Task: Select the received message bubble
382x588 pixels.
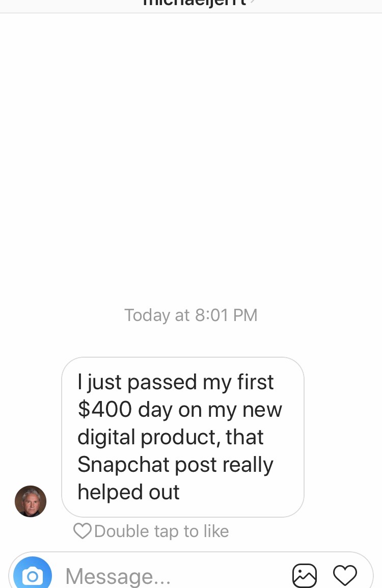Action: tap(182, 437)
